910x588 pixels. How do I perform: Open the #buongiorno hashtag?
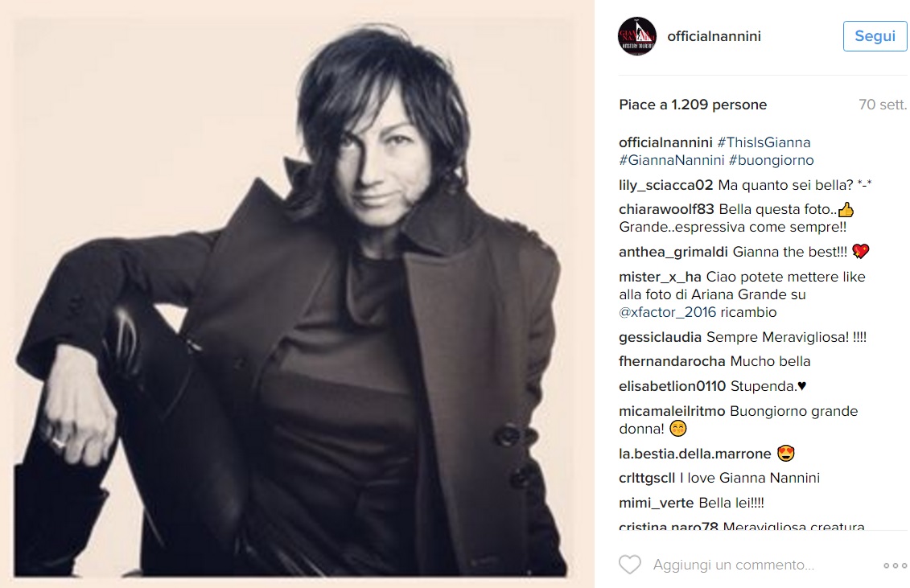click(x=772, y=160)
